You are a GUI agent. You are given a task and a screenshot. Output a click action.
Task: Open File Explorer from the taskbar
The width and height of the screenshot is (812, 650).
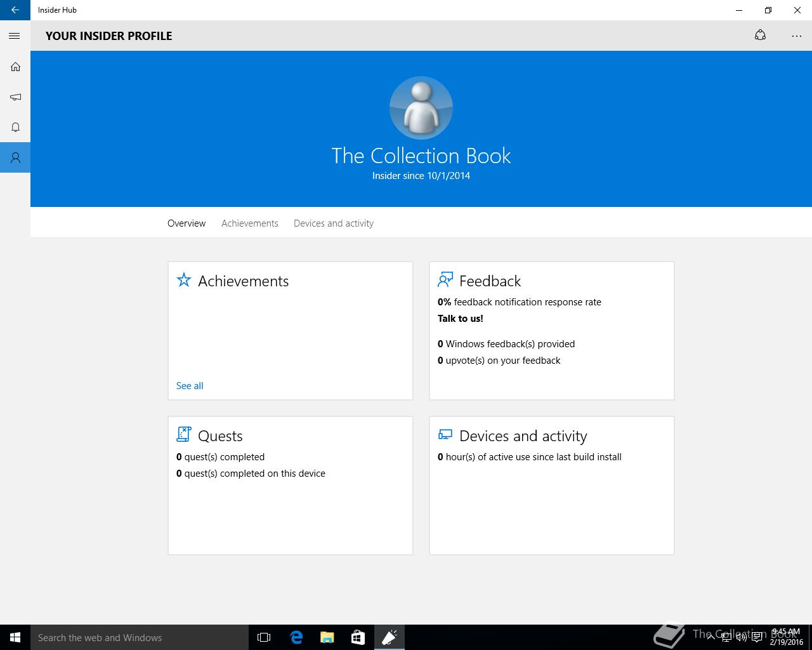point(327,637)
